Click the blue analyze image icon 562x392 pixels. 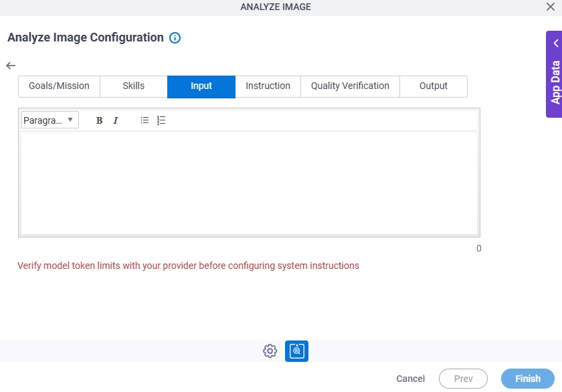[x=296, y=351]
